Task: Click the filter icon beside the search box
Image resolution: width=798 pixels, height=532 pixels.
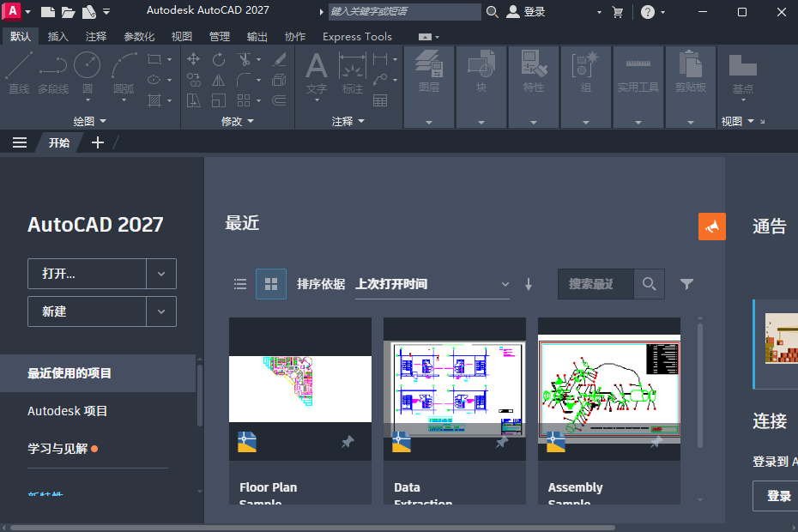Action: point(686,284)
